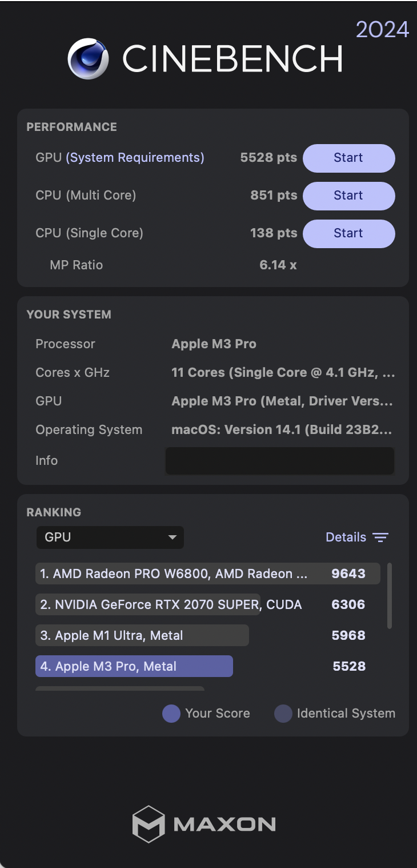Start the GPU benchmark test
Image resolution: width=417 pixels, height=868 pixels.
pos(348,158)
